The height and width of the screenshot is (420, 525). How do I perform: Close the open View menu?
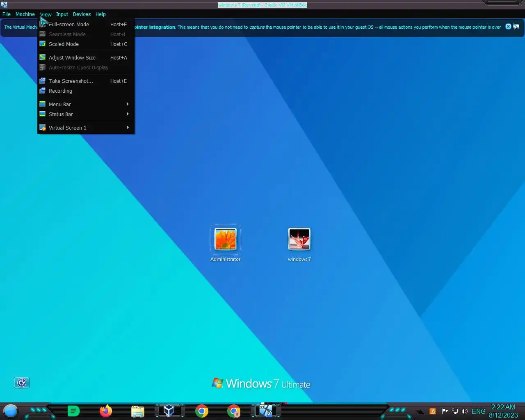[x=46, y=14]
